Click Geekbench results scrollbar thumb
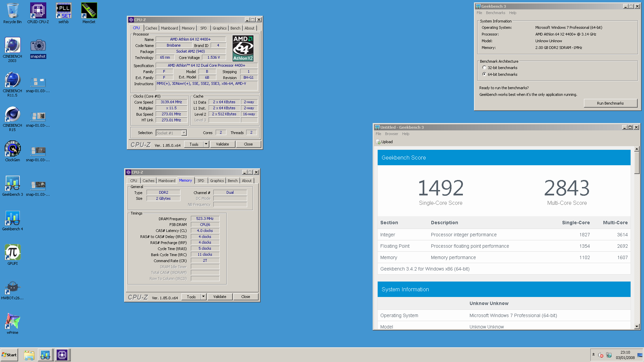The image size is (644, 362). 637,163
